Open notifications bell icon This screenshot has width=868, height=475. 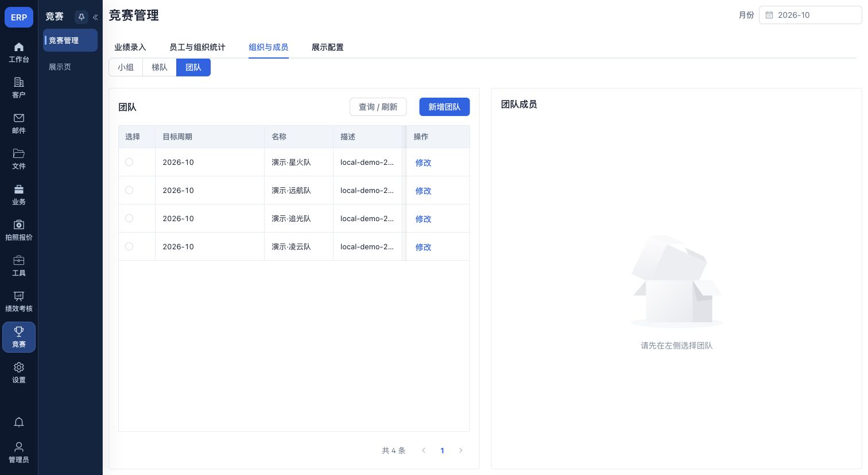pos(19,422)
